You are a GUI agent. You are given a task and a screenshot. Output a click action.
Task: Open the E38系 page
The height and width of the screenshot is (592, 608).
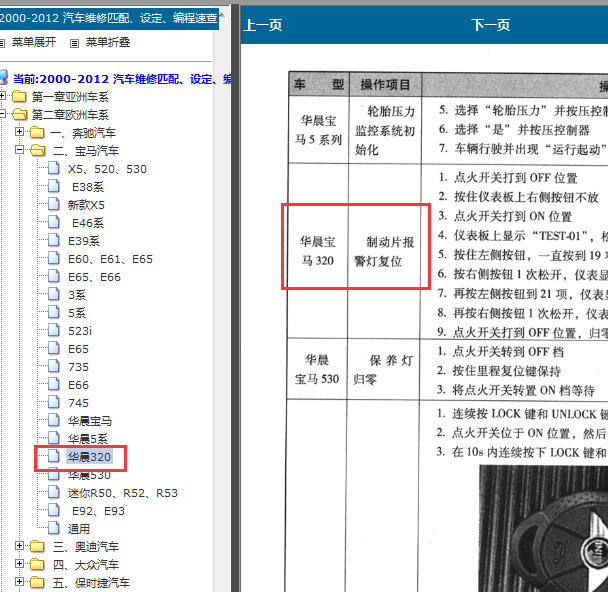click(x=88, y=187)
